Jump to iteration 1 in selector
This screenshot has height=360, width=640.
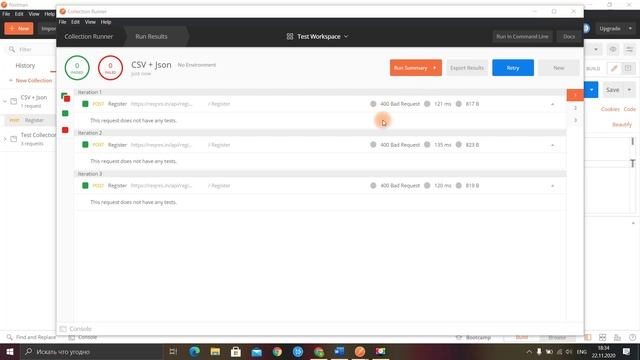(575, 95)
